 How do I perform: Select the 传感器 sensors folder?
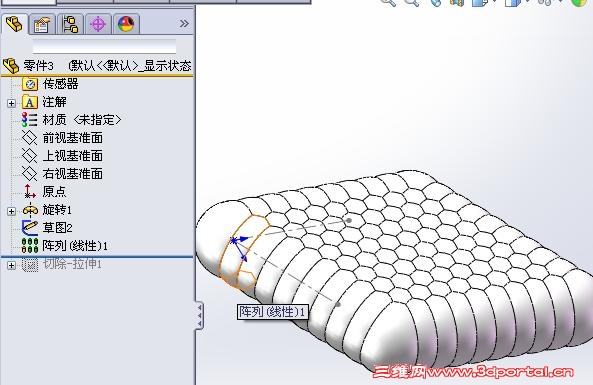point(50,84)
